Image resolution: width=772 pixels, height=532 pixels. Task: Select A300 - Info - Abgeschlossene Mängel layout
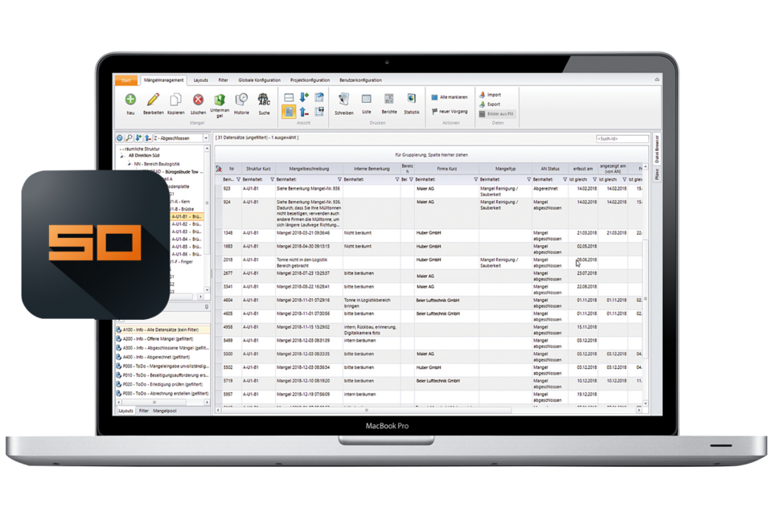click(x=163, y=348)
